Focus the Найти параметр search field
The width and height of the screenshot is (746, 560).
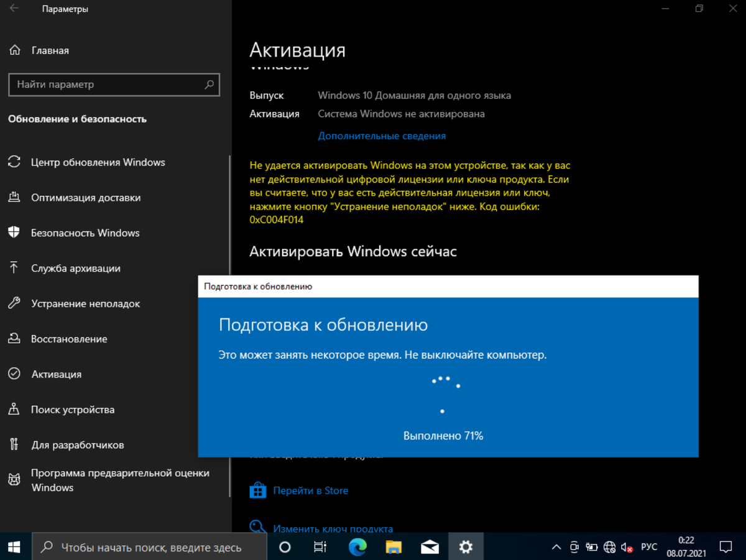114,85
